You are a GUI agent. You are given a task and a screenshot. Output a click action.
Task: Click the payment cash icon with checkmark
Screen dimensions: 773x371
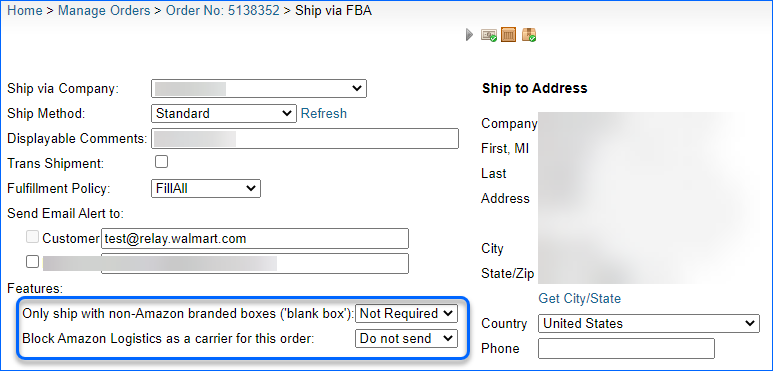click(x=489, y=35)
